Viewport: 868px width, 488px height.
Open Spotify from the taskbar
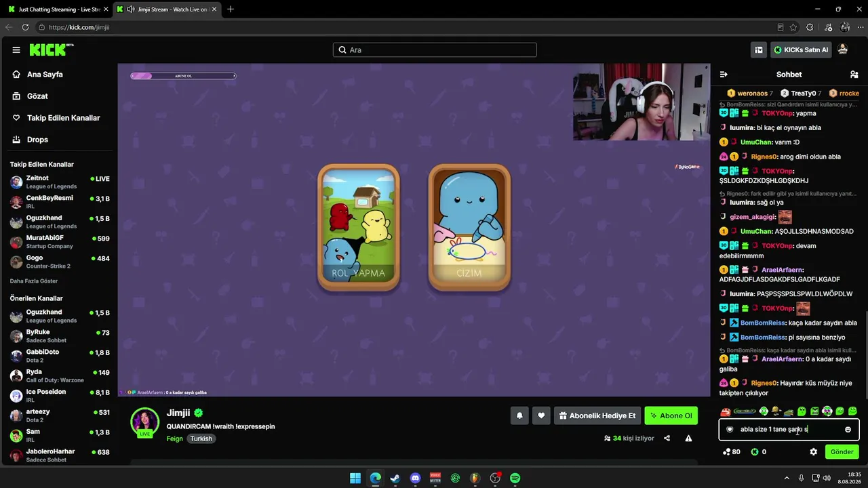pos(515,479)
